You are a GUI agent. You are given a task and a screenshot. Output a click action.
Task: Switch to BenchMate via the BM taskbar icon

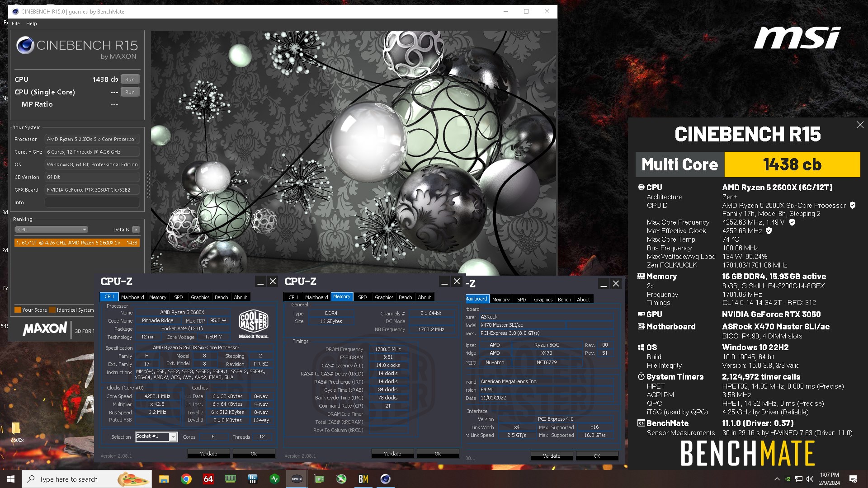pos(363,479)
